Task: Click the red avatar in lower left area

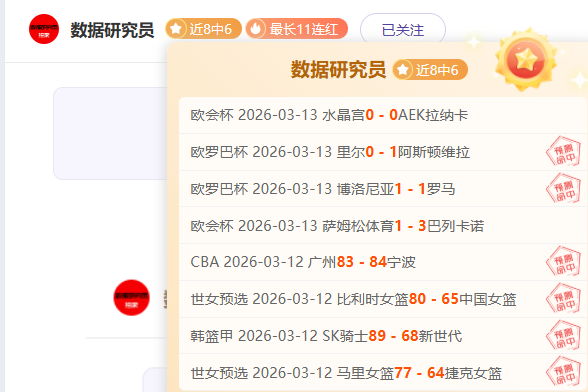Action: click(x=131, y=297)
